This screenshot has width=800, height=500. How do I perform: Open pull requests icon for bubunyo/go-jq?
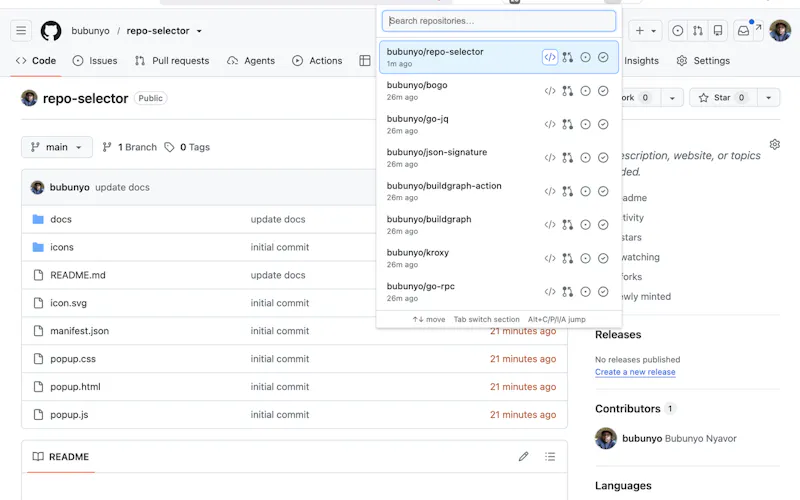tap(567, 124)
